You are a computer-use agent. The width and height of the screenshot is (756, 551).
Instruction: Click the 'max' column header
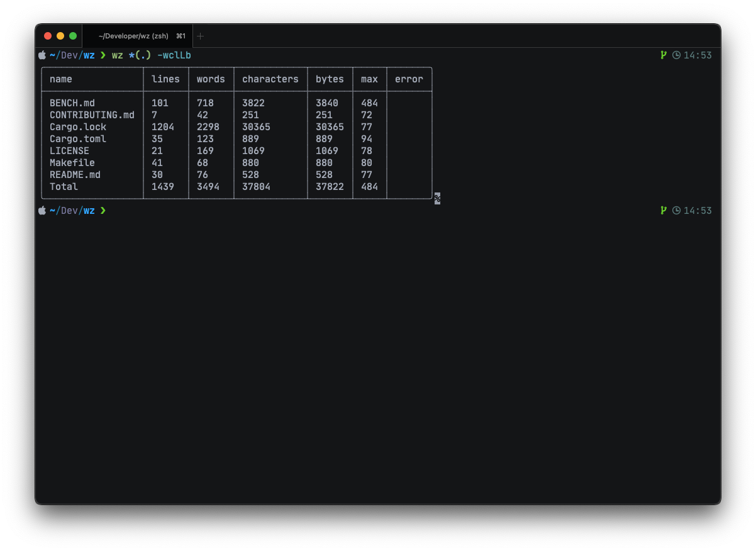point(369,79)
